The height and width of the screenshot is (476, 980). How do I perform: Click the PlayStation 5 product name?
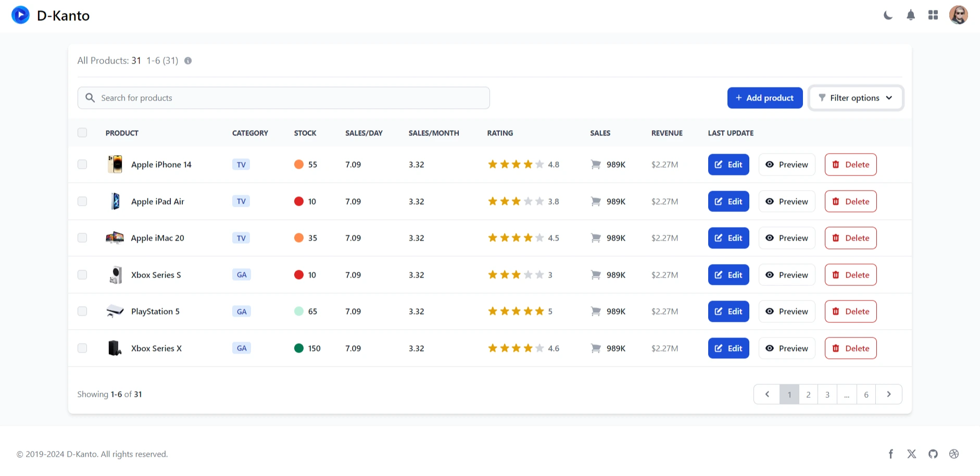(155, 311)
